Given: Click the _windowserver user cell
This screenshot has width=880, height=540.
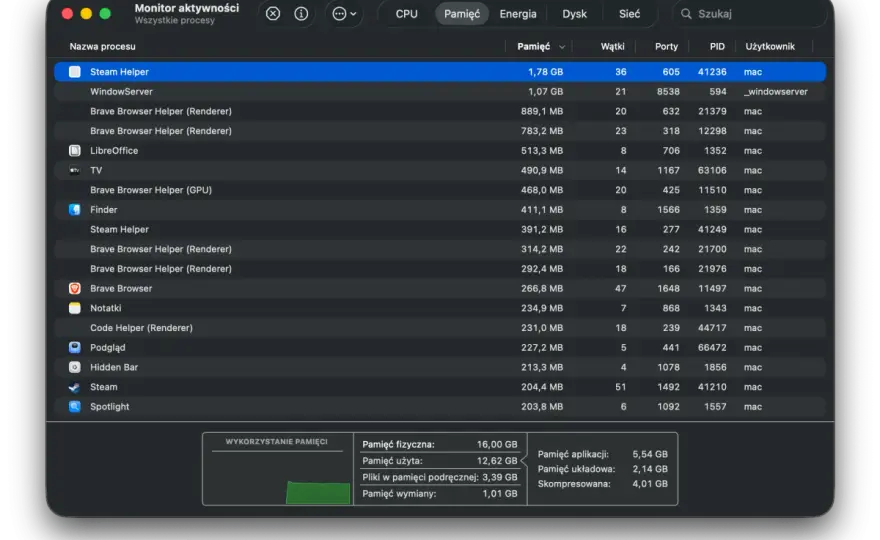Looking at the screenshot, I should point(776,91).
